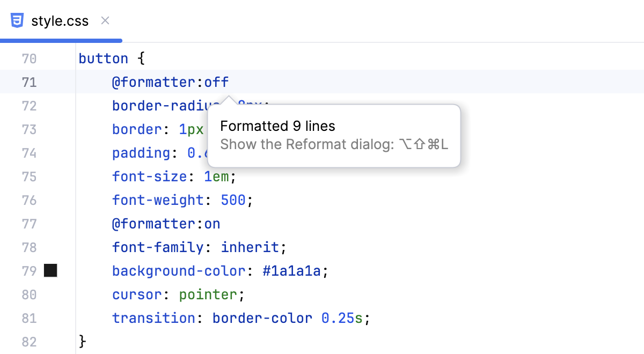This screenshot has width=644, height=354.
Task: Click the #1a1a1a color swatch in gutter
Action: pyautogui.click(x=50, y=271)
